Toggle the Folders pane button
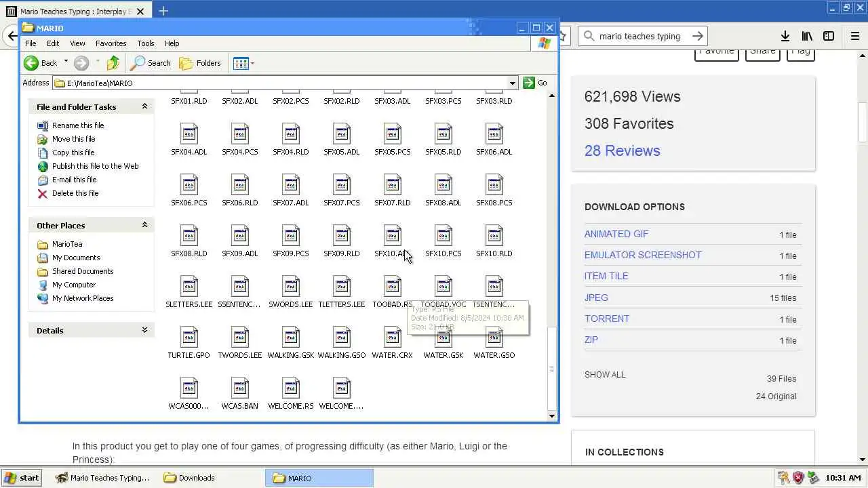Screen dimensions: 868x488 point(200,63)
